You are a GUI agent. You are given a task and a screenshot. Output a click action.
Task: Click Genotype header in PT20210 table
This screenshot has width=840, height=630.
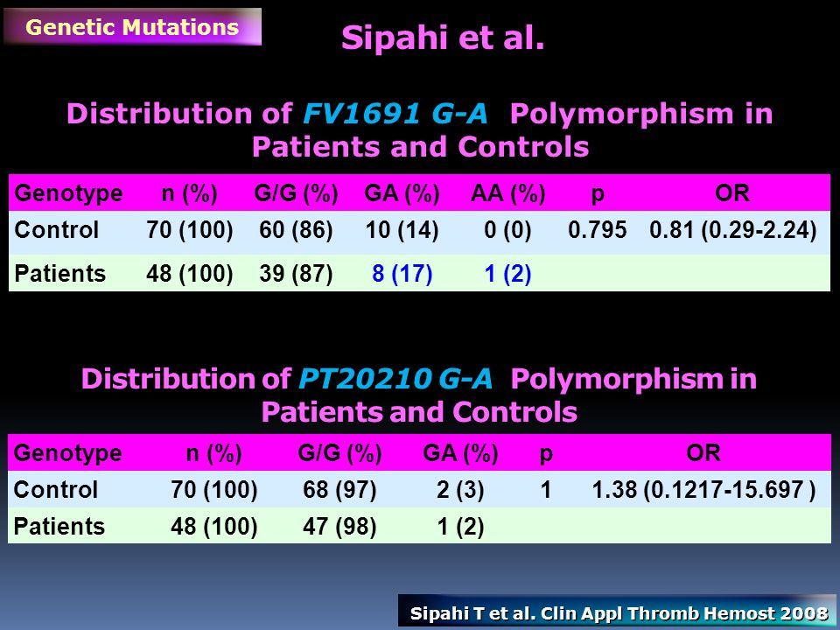pyautogui.click(x=68, y=453)
